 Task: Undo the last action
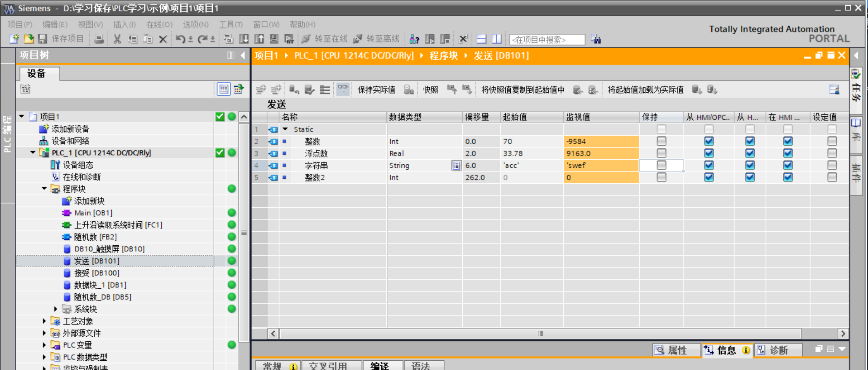tap(180, 39)
